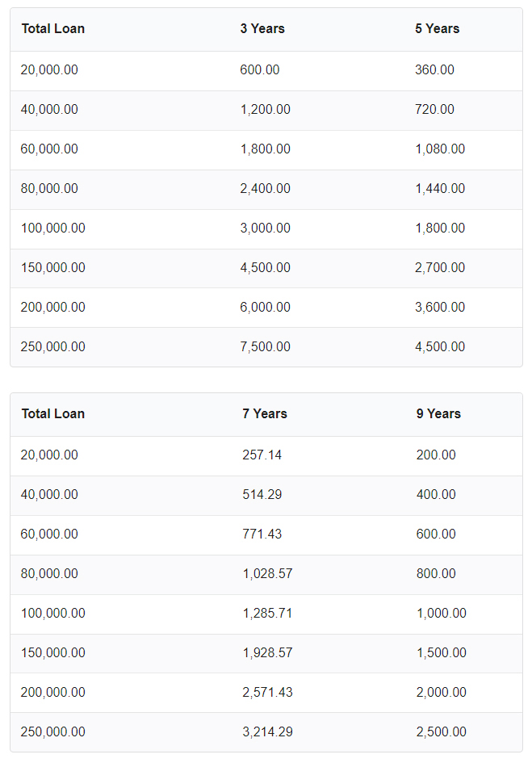Click the first table's Total Loan header
The width and height of the screenshot is (532, 767).
(x=52, y=28)
